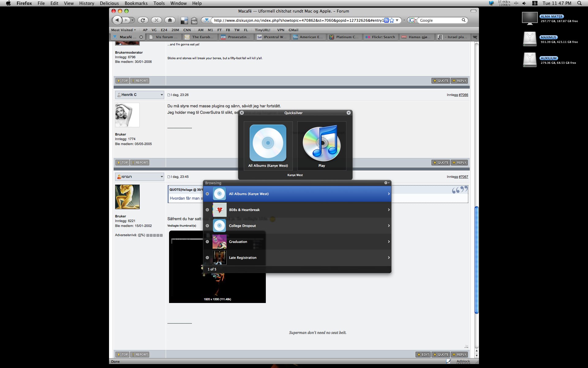This screenshot has width=588, height=368.
Task: Click QUOTE button on post #7066
Action: 441,163
